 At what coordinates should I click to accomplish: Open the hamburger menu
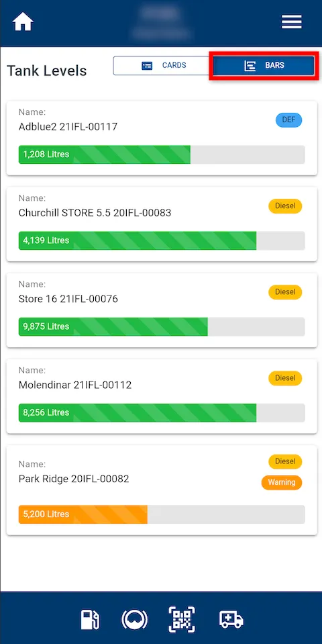[x=292, y=21]
